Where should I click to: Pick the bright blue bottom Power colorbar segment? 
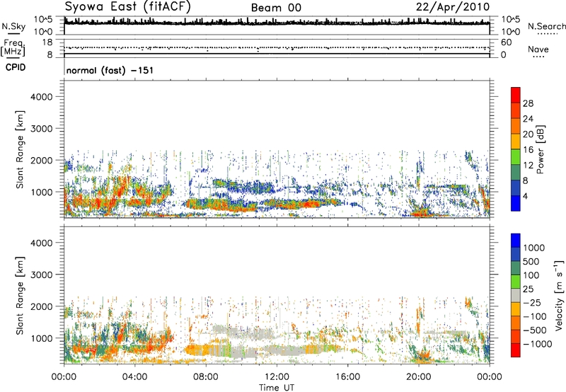[516, 203]
